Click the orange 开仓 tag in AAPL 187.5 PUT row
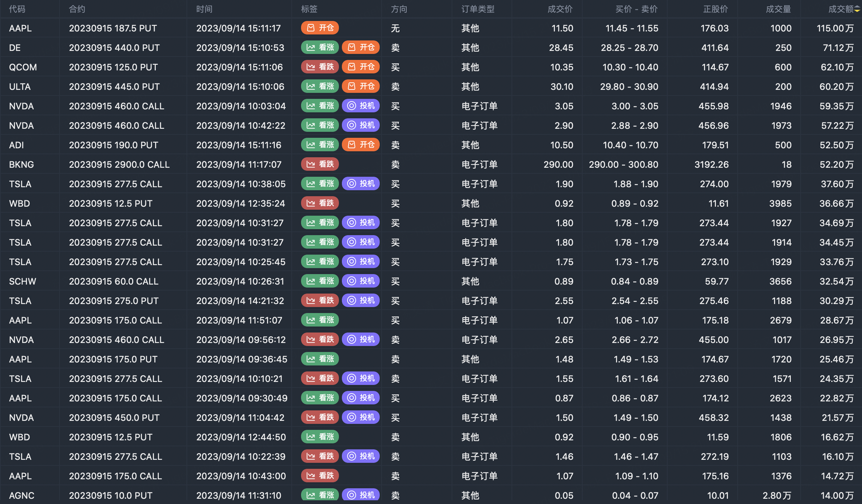The width and height of the screenshot is (862, 504). tap(320, 28)
